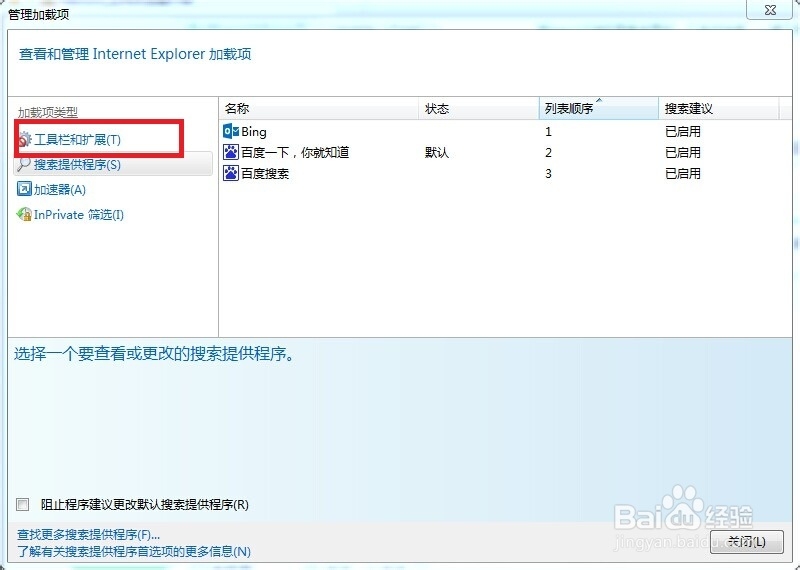Sort by 列表顺序 column header
Viewport: 800px width, 570px height.
(598, 108)
